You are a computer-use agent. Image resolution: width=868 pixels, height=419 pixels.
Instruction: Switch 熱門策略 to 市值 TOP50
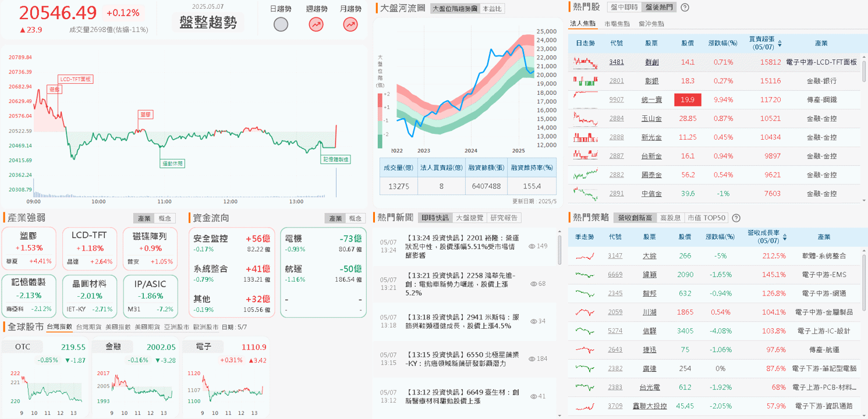pyautogui.click(x=706, y=218)
